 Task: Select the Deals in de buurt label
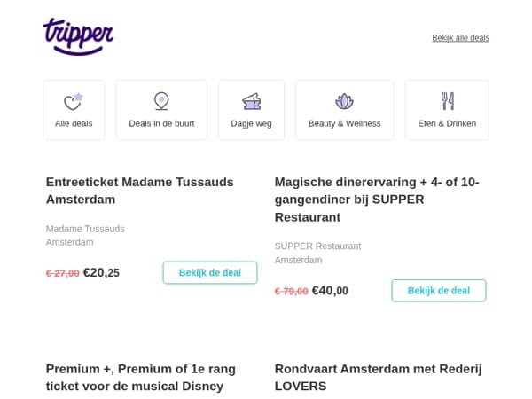tap(161, 123)
